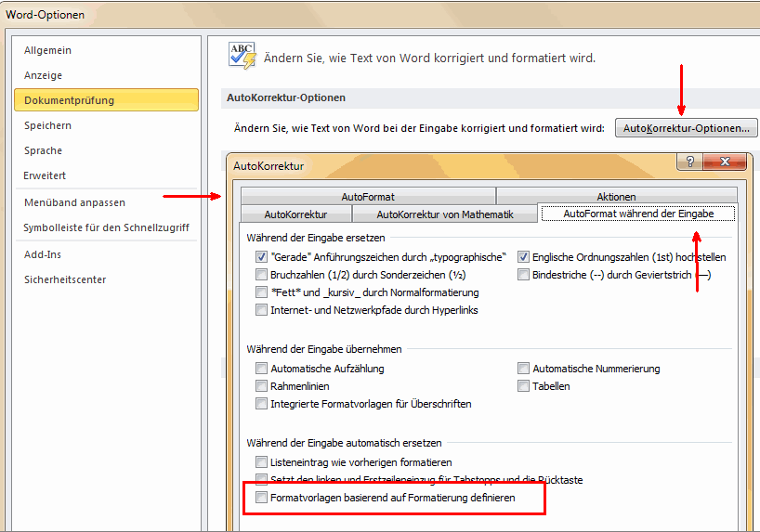Select AutoFormat während der Eingabe tab
Viewport: 760px width, 532px height.
pyautogui.click(x=638, y=214)
